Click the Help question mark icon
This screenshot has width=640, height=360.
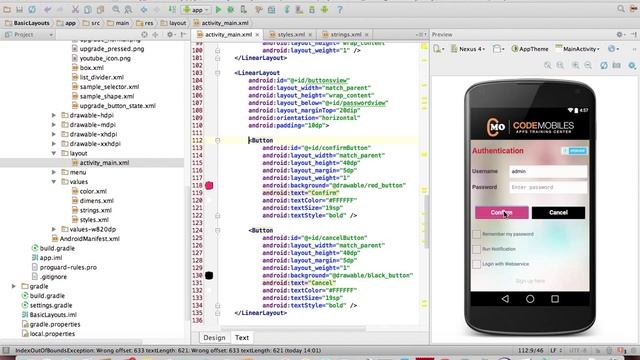point(340,9)
